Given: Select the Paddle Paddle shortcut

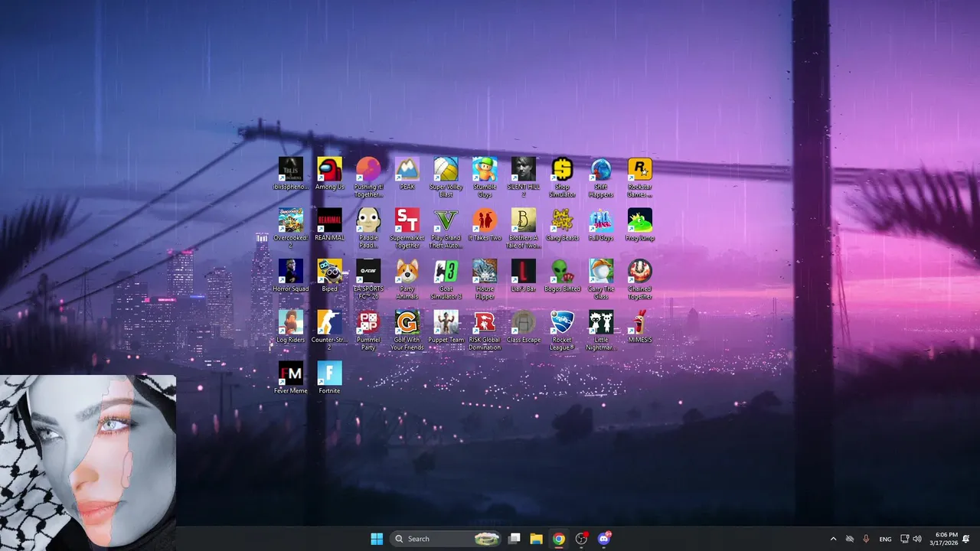Looking at the screenshot, I should pyautogui.click(x=368, y=228).
